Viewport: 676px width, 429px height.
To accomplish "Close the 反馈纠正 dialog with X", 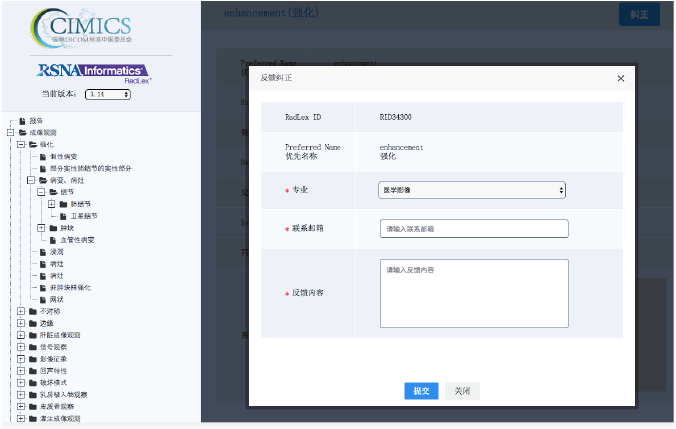I will [x=620, y=78].
